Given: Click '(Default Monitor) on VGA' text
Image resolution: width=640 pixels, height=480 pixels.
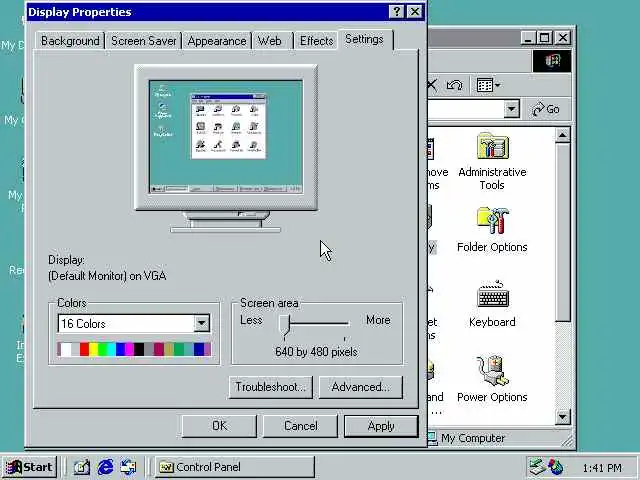Looking at the screenshot, I should pyautogui.click(x=107, y=276).
